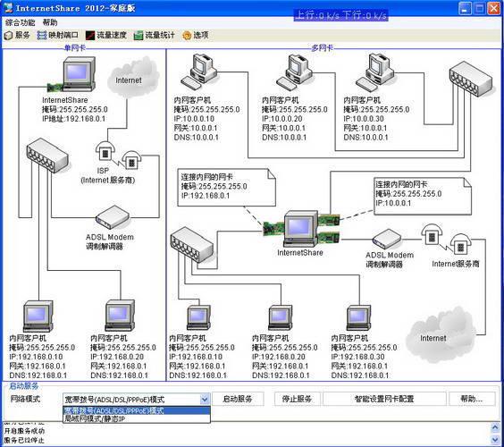The height and width of the screenshot is (447, 504).
Task: Open the 映射端口 toolbar icon
Action: coord(57,35)
